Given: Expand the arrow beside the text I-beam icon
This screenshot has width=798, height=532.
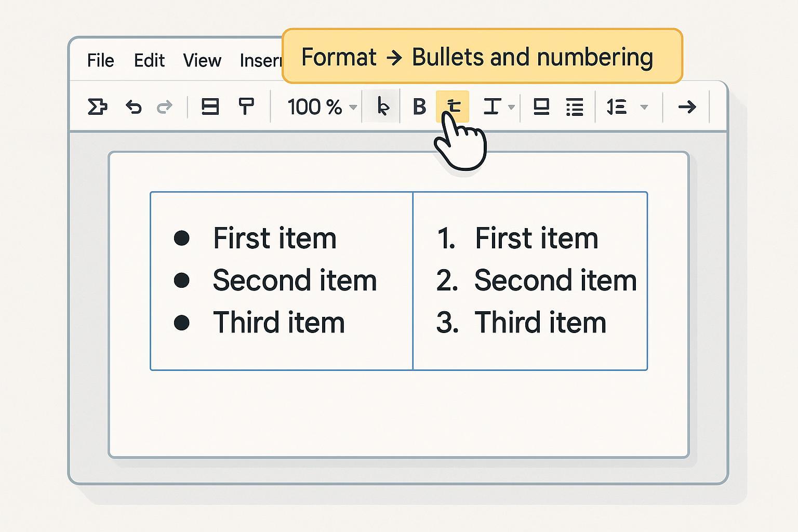Looking at the screenshot, I should coord(511,108).
